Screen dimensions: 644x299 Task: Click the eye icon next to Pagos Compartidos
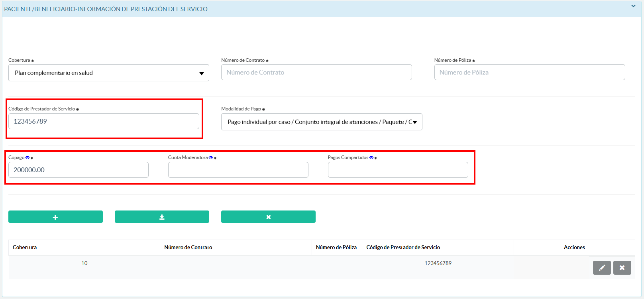(x=371, y=157)
